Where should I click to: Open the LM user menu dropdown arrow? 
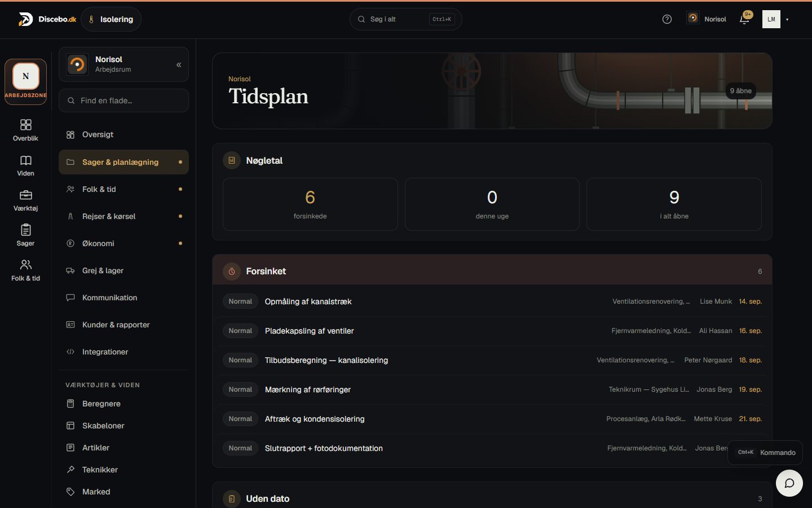(787, 19)
